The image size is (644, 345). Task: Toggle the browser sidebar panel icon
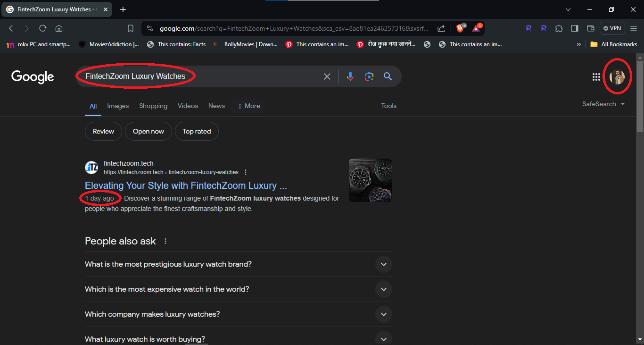[x=574, y=28]
